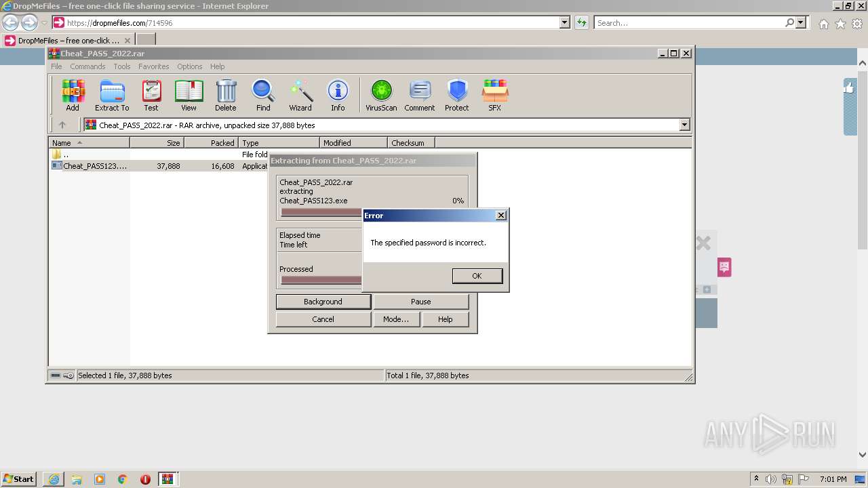Sort by Checksum column header

(411, 143)
